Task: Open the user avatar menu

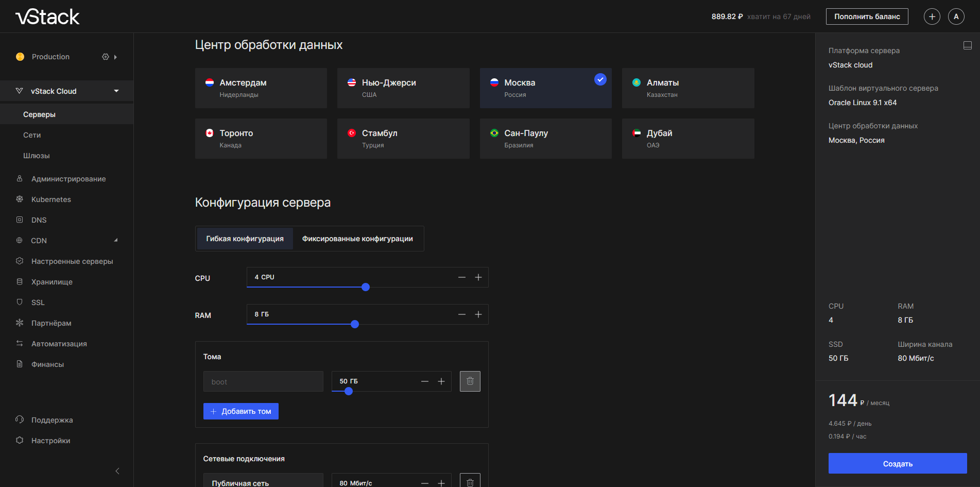Action: click(956, 16)
